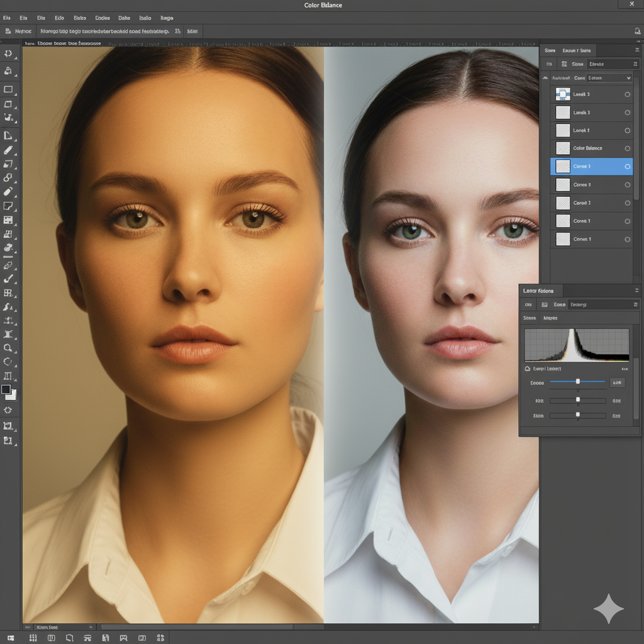Toggle visibility circle of the Color Balance layer
Viewport: 644px width, 644px height.
coord(627,148)
